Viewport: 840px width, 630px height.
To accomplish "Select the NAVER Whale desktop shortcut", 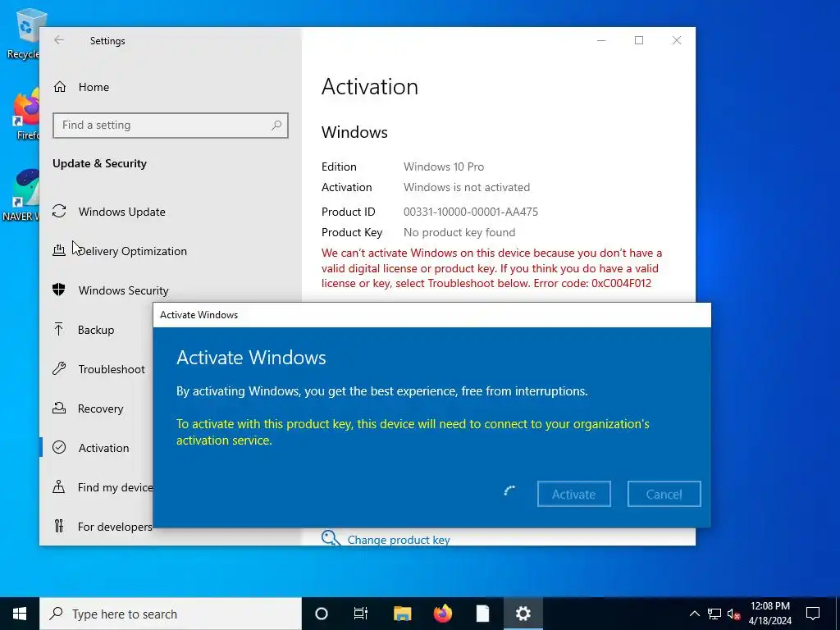I will point(21,195).
